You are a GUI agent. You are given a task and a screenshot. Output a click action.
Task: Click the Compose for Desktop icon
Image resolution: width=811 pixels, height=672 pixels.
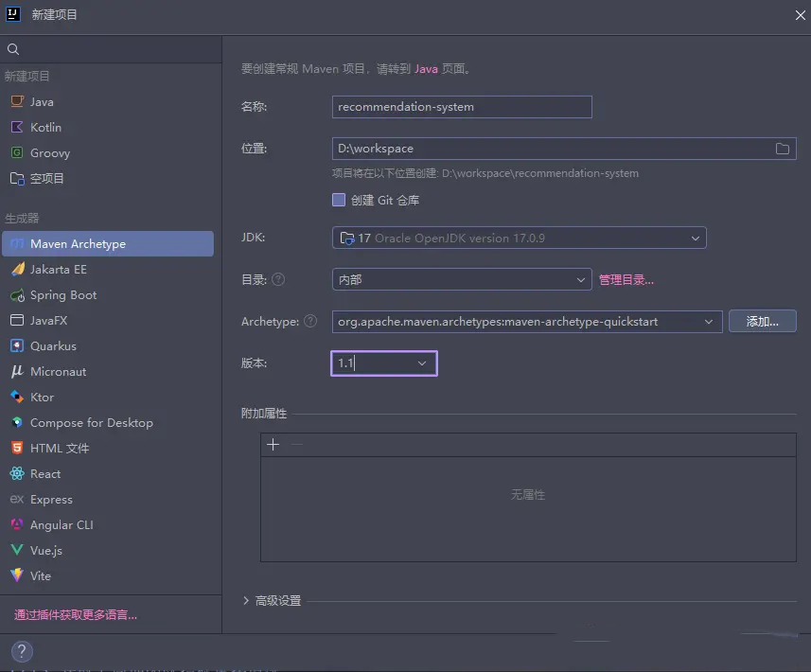pos(17,422)
